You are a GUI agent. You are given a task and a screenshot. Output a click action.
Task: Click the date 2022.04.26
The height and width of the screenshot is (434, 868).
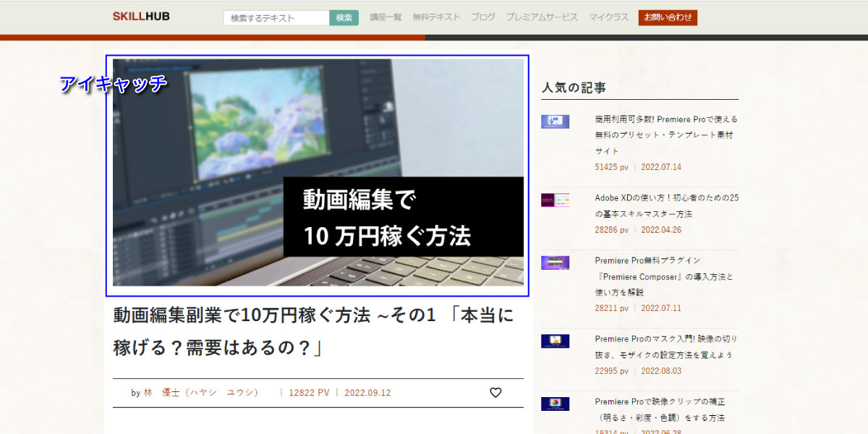[661, 230]
